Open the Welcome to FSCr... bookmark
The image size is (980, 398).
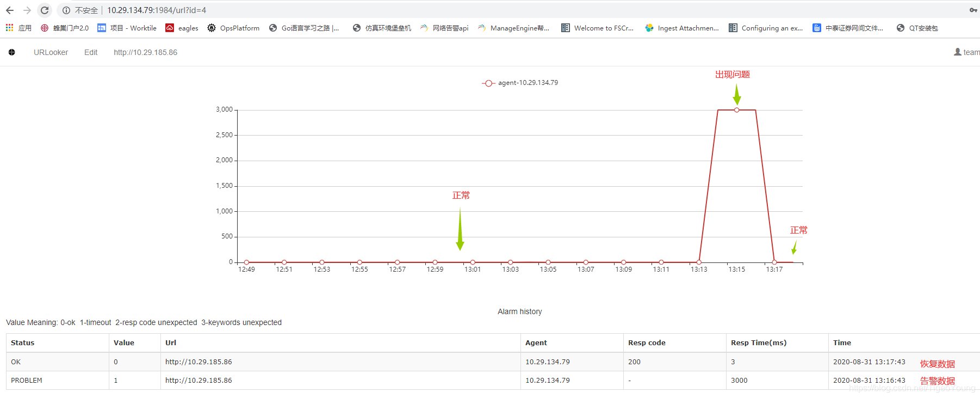[x=598, y=28]
